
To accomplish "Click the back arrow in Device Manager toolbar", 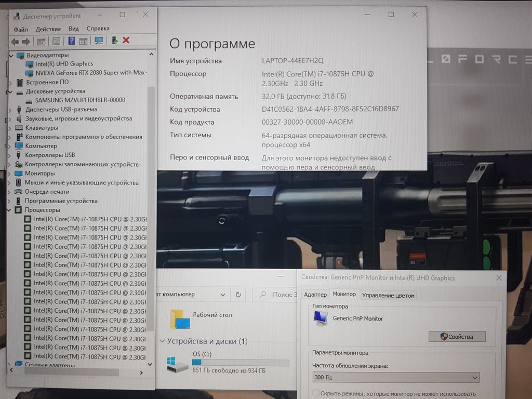I will point(15,41).
